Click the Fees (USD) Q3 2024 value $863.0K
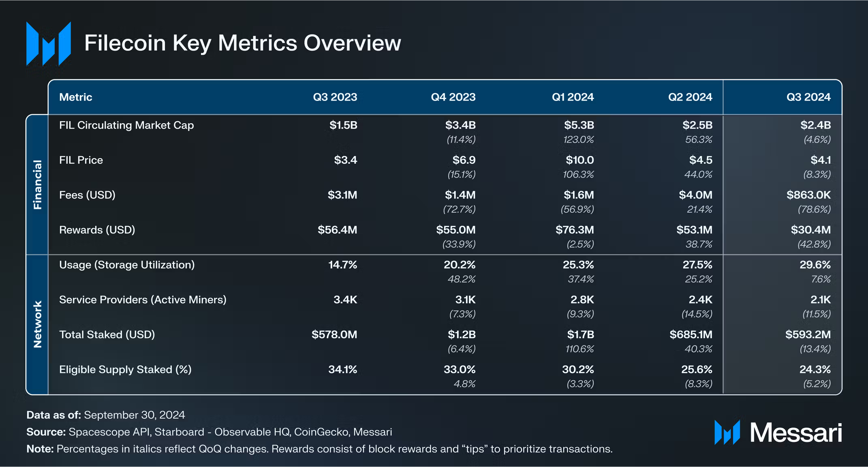The height and width of the screenshot is (467, 868). [x=808, y=195]
